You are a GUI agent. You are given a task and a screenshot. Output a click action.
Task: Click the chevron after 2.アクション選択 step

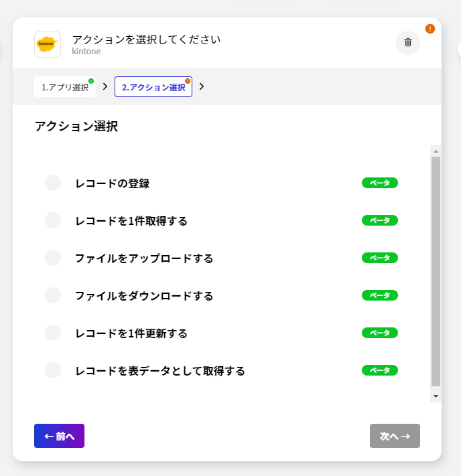click(202, 86)
